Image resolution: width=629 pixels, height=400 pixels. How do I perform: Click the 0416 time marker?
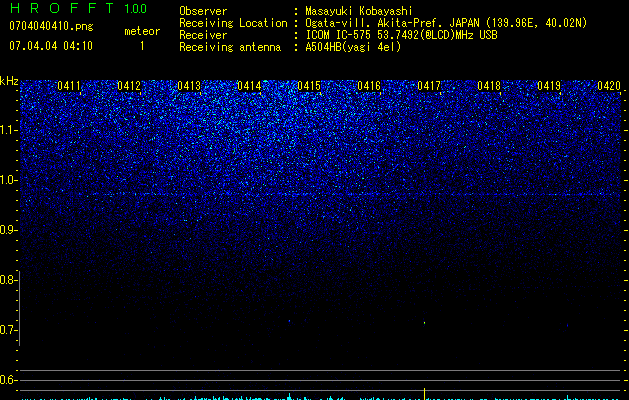click(x=369, y=86)
